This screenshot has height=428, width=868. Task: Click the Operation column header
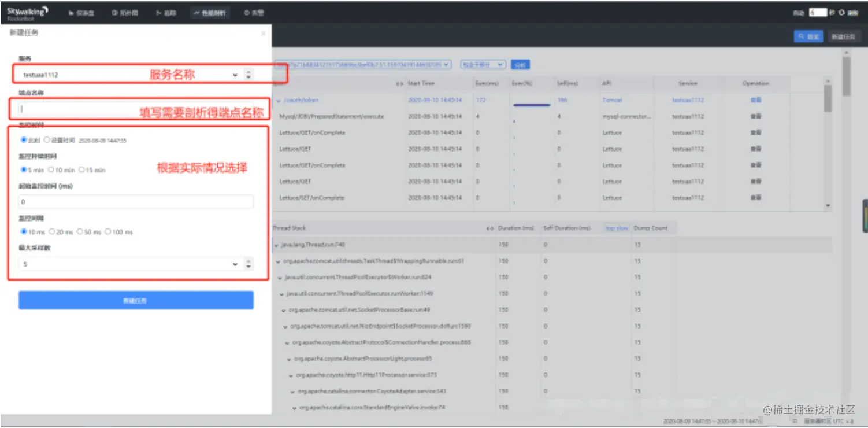tap(756, 84)
